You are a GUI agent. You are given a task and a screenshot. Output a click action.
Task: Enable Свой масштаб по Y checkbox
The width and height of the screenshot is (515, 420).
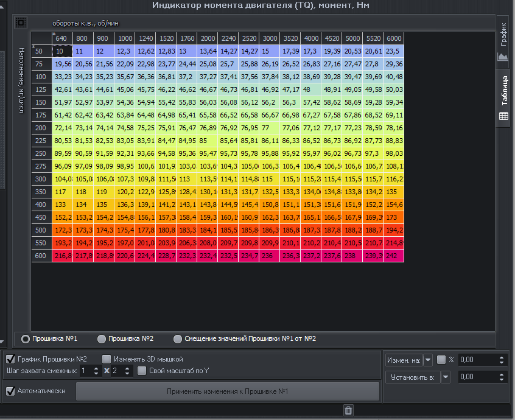tap(142, 370)
